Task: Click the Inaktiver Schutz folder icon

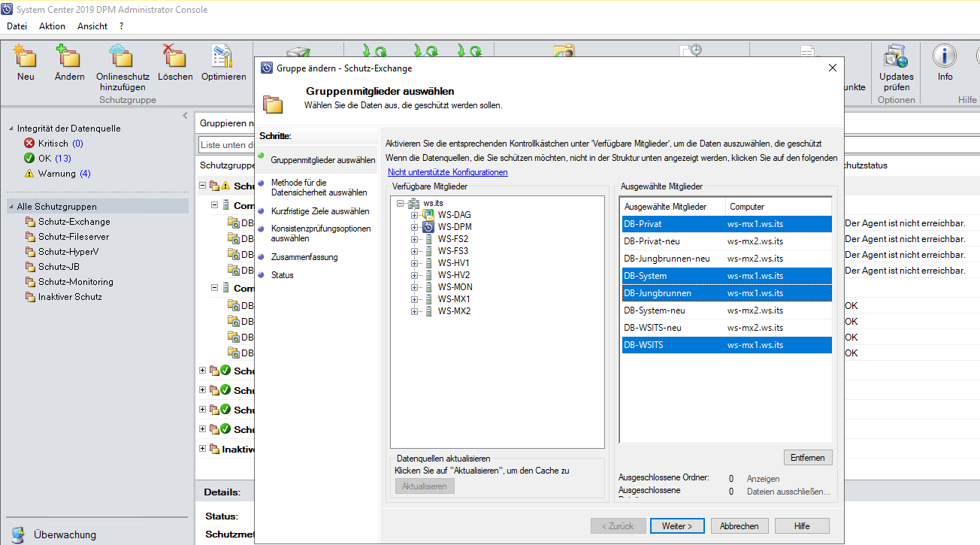Action: coord(30,297)
